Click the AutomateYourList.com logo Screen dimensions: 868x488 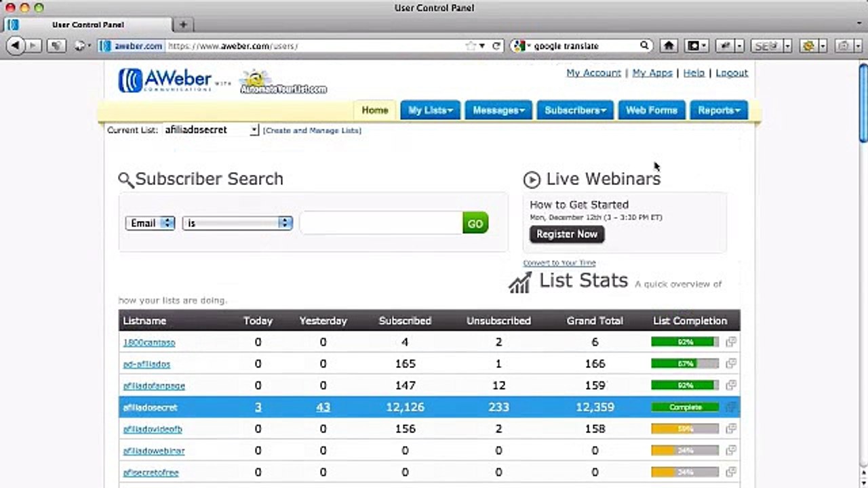(283, 83)
